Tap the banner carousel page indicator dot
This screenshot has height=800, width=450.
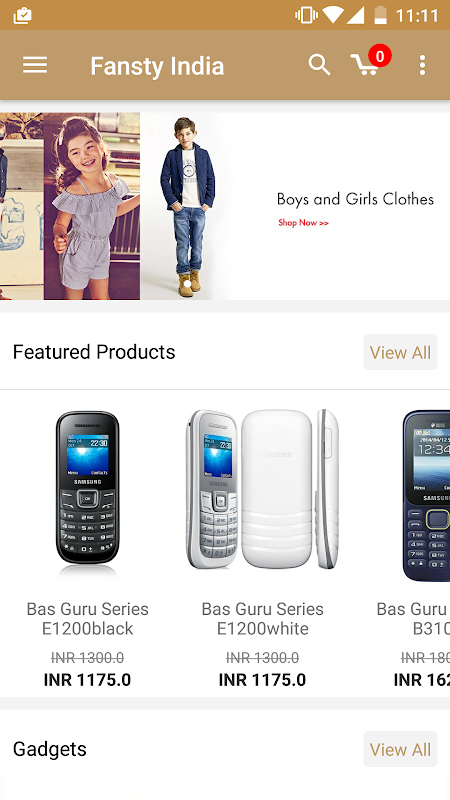[187, 284]
